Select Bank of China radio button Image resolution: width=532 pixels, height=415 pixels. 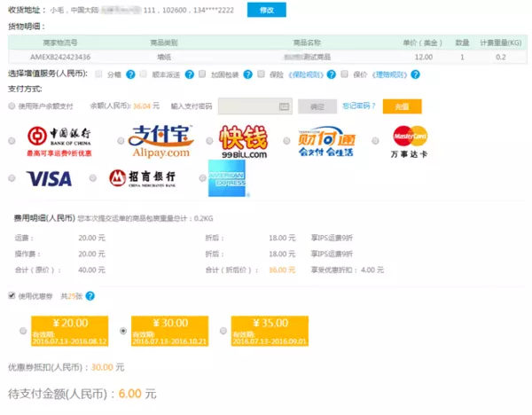click(x=12, y=141)
